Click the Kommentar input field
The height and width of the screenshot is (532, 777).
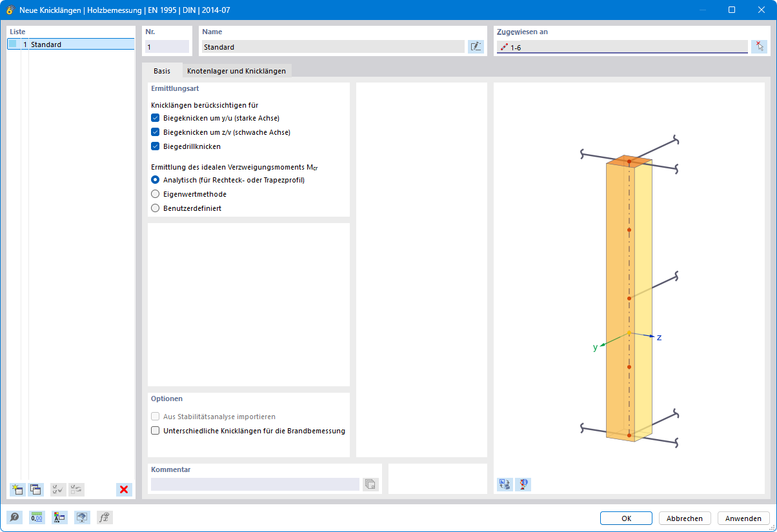pyautogui.click(x=255, y=484)
